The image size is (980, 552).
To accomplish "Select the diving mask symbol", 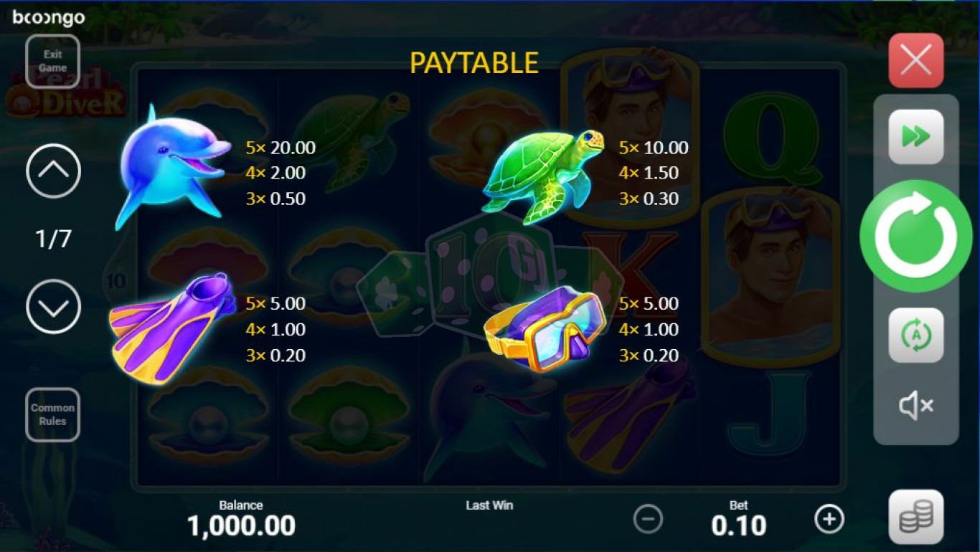I will [545, 329].
